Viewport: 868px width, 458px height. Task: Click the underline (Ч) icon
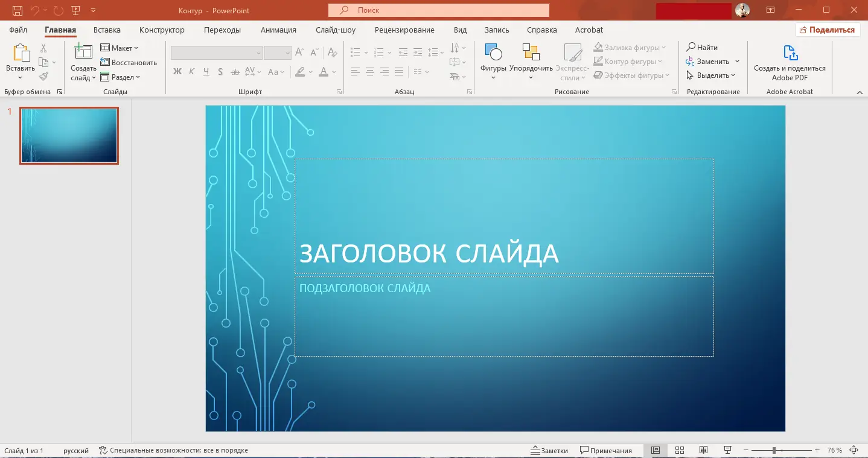tap(206, 72)
